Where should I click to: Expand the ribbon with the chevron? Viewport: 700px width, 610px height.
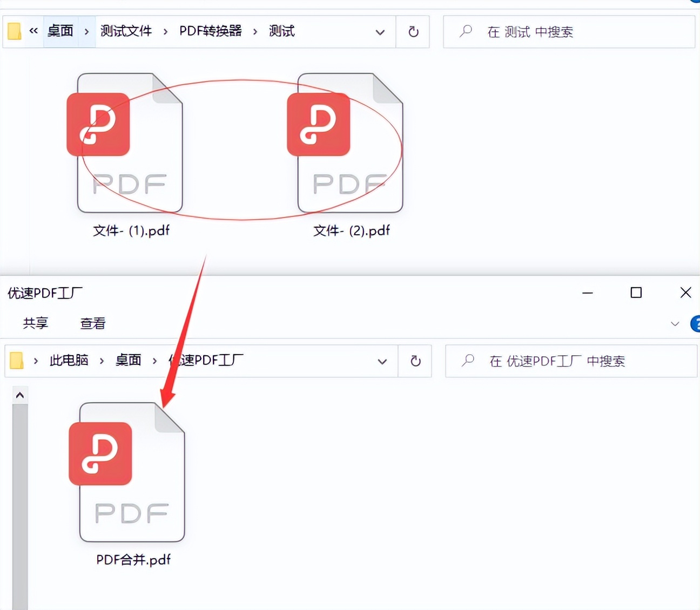pos(675,324)
